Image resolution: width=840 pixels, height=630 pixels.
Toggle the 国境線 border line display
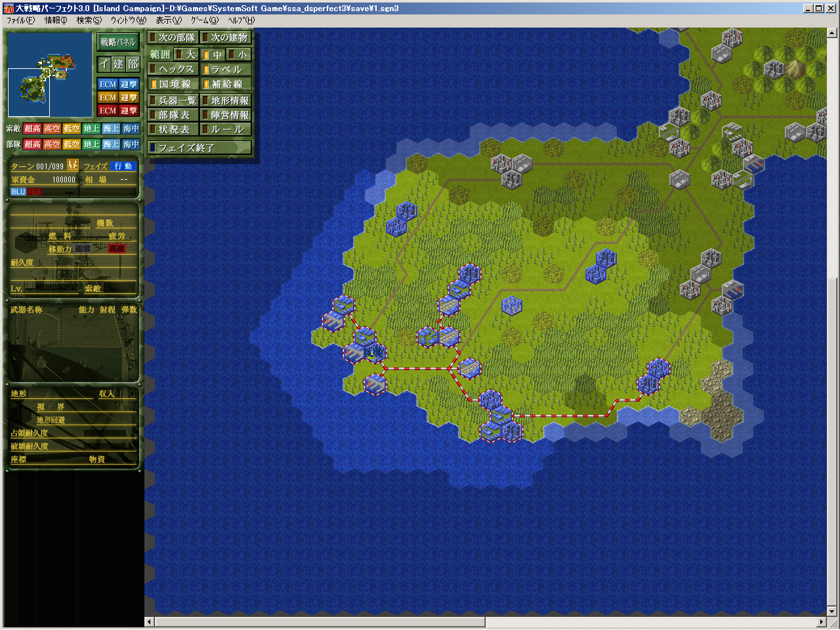tap(173, 84)
